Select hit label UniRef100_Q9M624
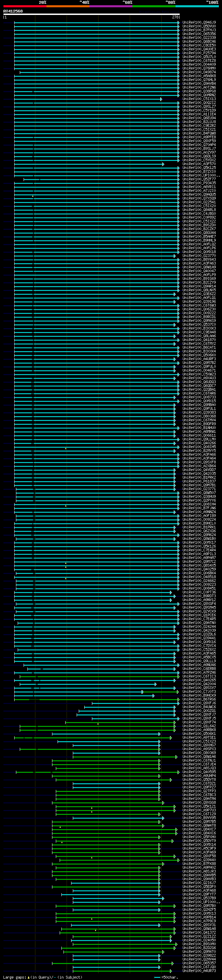This screenshot has width=222, height=980. click(x=199, y=535)
